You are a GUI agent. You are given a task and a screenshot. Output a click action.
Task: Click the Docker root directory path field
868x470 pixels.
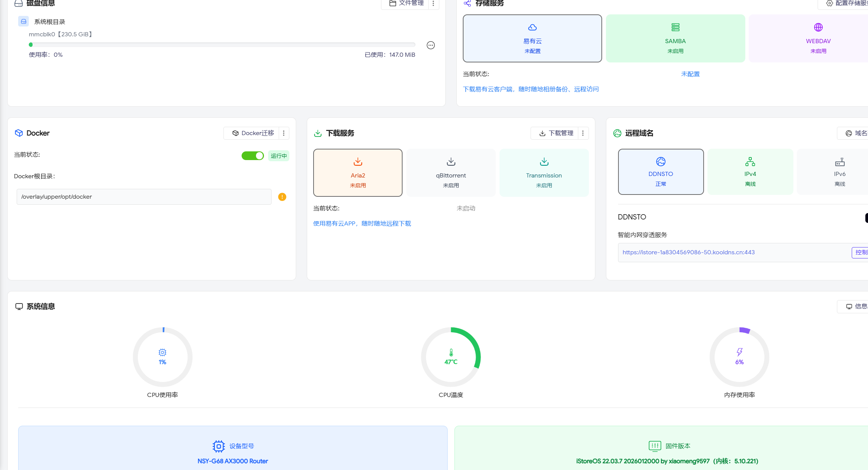(144, 197)
